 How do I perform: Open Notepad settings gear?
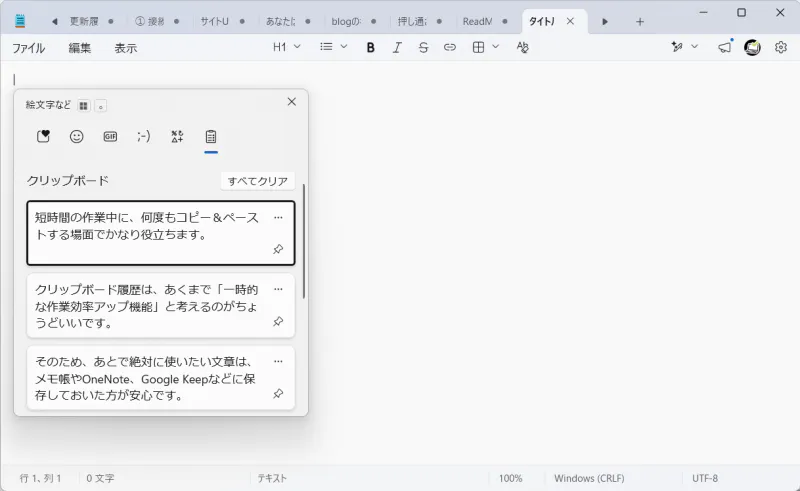click(x=781, y=47)
